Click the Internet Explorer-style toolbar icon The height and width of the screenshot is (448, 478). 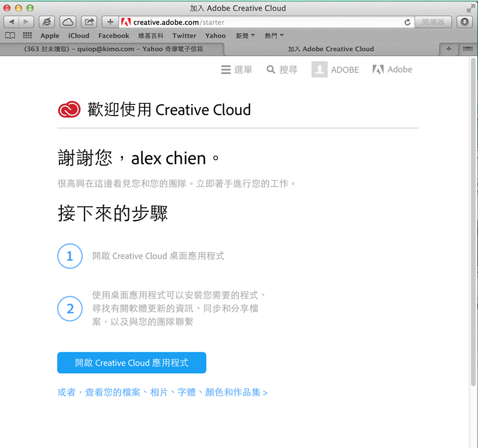click(x=47, y=22)
